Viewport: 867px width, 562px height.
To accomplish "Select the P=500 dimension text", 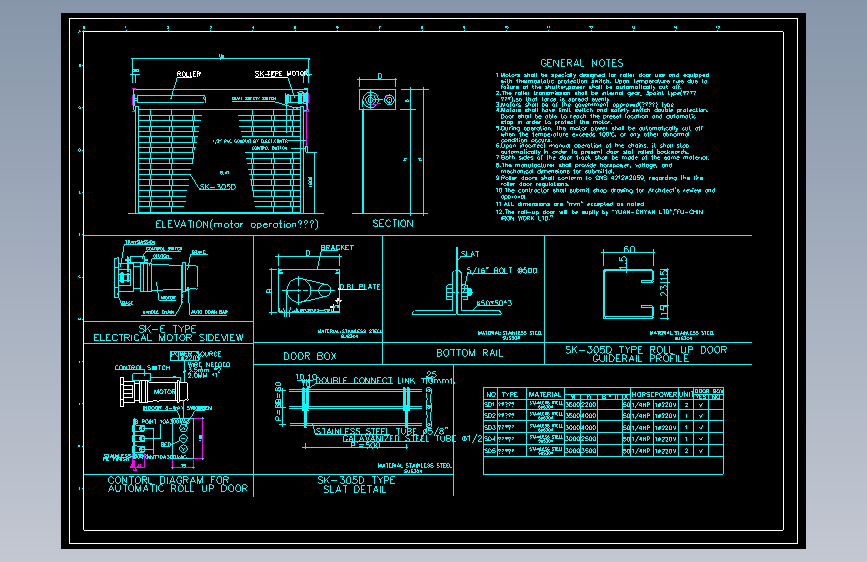I will coord(365,446).
